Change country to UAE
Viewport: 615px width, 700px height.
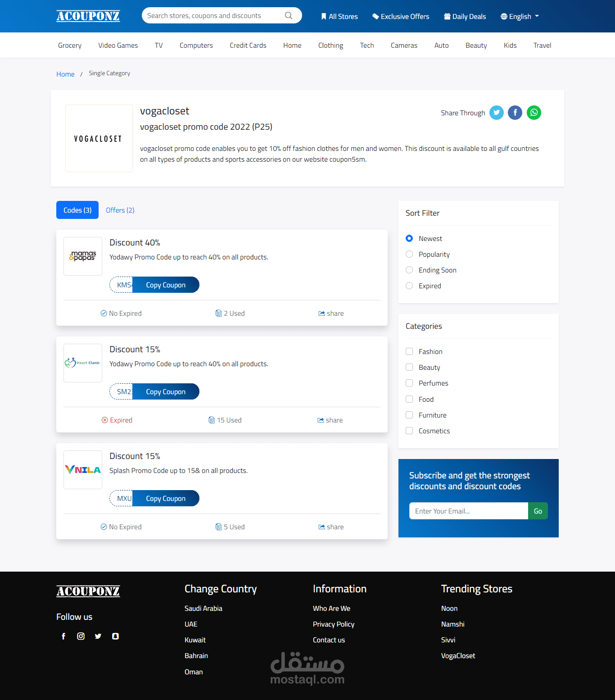[191, 624]
